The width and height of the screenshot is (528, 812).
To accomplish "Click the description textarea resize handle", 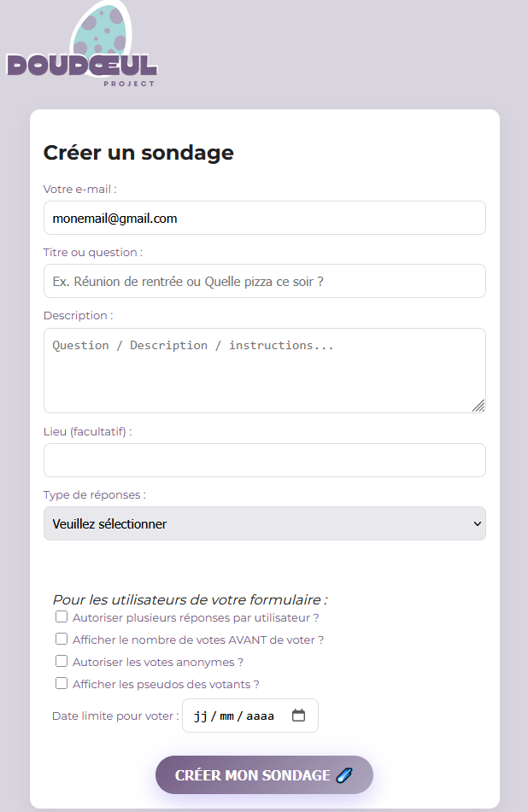I will (478, 406).
